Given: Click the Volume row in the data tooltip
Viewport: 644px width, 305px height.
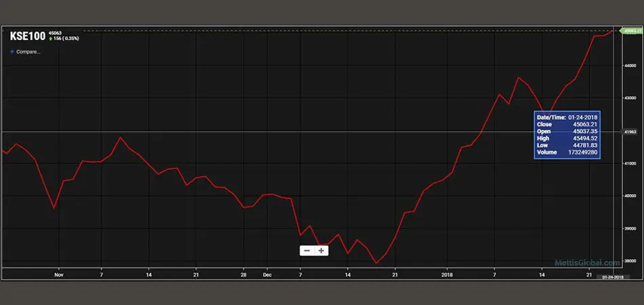Looking at the screenshot, I should pos(565,152).
